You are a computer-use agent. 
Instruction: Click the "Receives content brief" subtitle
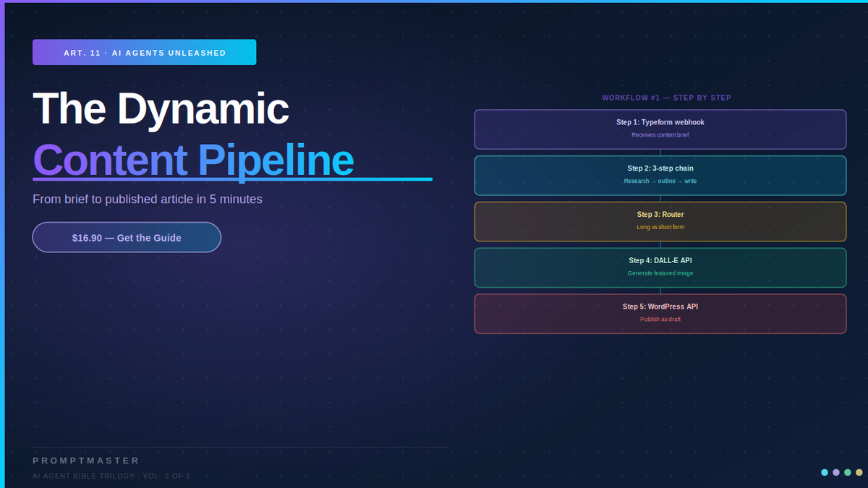pyautogui.click(x=660, y=135)
